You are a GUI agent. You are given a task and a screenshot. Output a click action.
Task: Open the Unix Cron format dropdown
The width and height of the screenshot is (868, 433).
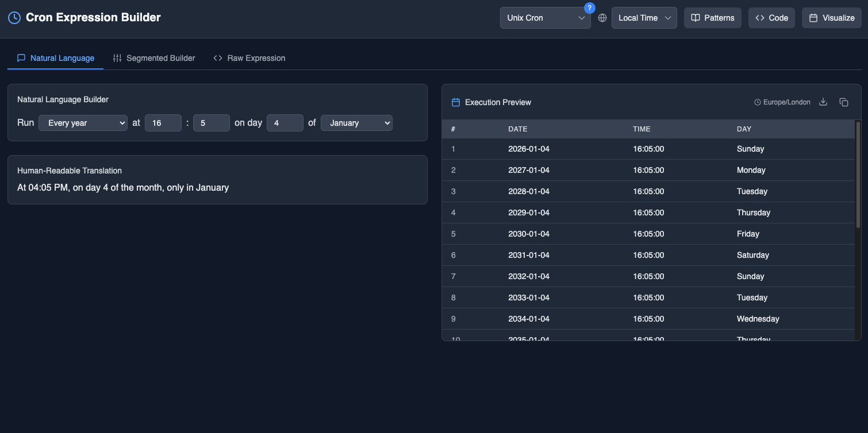(546, 18)
